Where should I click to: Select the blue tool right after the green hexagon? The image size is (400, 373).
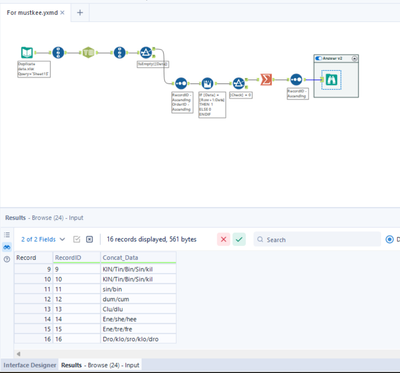click(x=120, y=53)
